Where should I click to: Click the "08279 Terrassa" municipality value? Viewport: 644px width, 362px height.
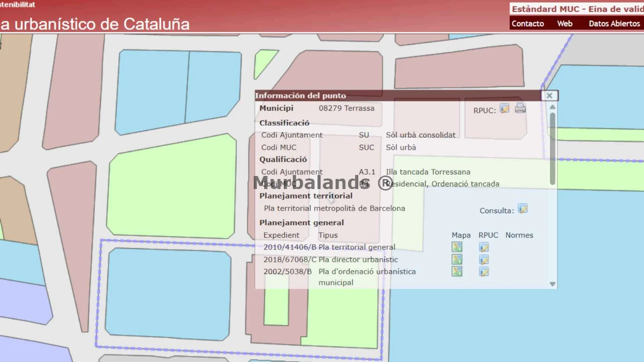coord(347,108)
